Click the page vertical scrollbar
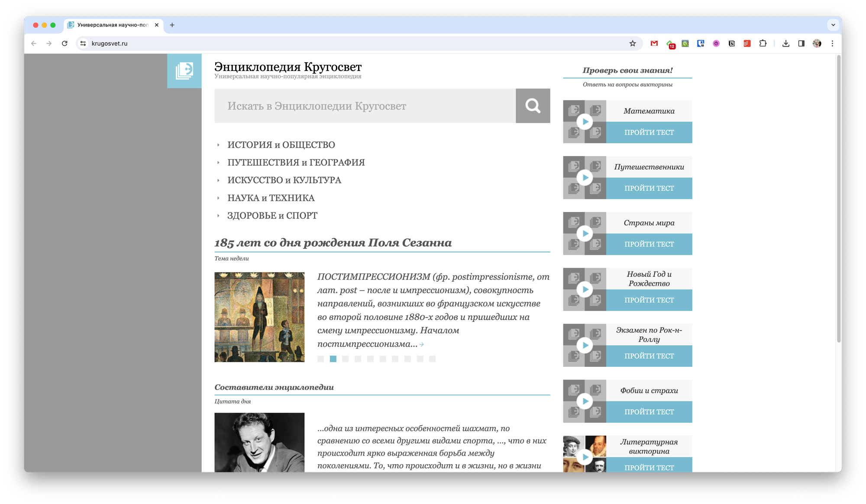The image size is (866, 504). (x=838, y=199)
